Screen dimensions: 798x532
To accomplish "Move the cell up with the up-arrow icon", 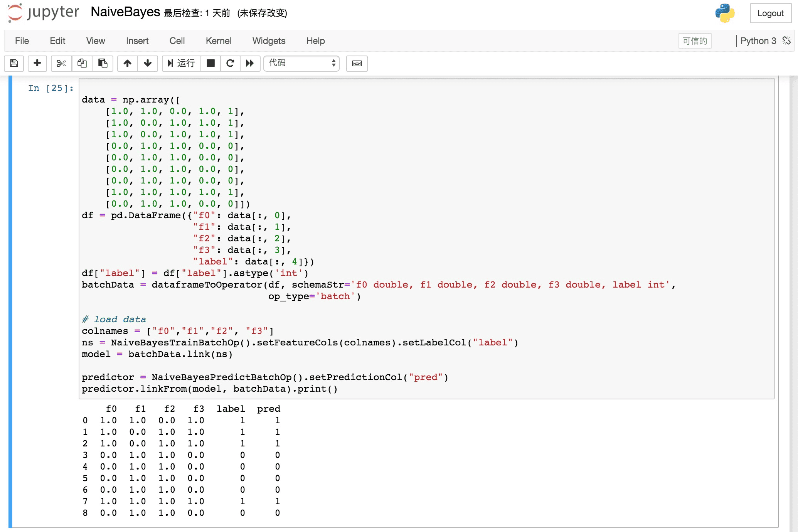I will 127,64.
